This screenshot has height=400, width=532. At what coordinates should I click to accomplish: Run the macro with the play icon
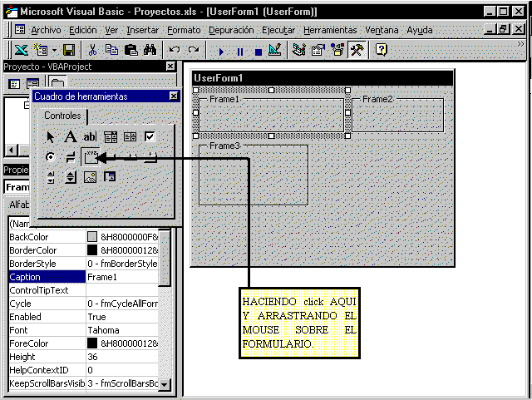click(x=221, y=52)
